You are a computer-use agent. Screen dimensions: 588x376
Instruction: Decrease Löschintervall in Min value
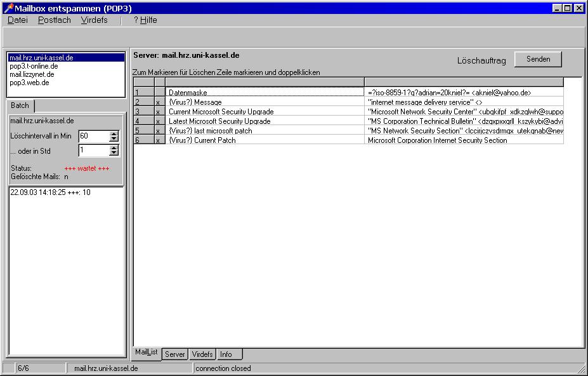114,139
